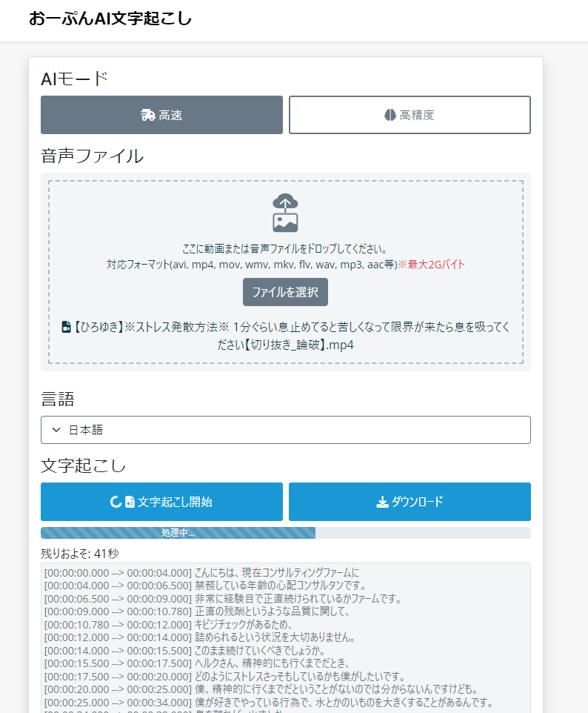
Task: Click the file icon beside the mp4 name
Action: click(x=67, y=327)
